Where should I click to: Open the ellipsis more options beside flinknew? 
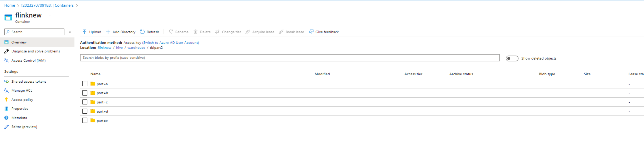(x=51, y=15)
